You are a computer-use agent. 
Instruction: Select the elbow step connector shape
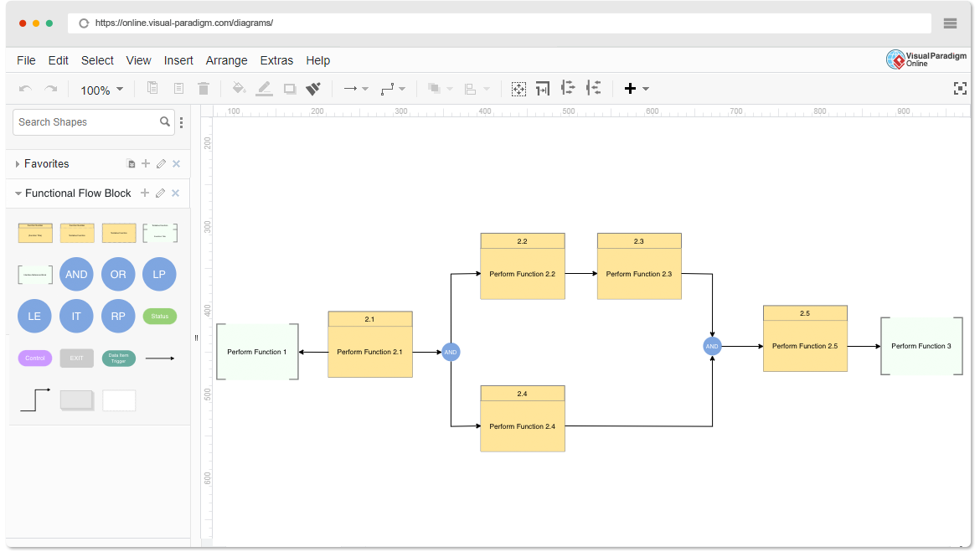click(35, 400)
